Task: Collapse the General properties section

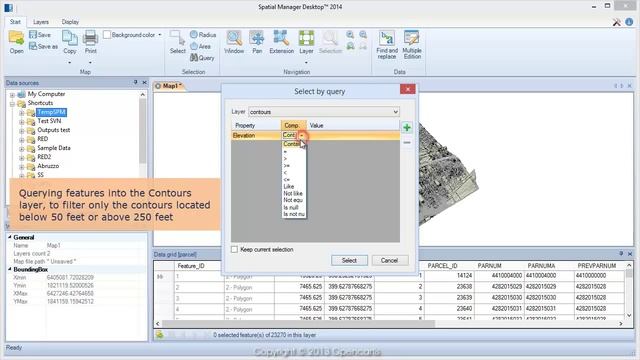Action: click(9, 237)
